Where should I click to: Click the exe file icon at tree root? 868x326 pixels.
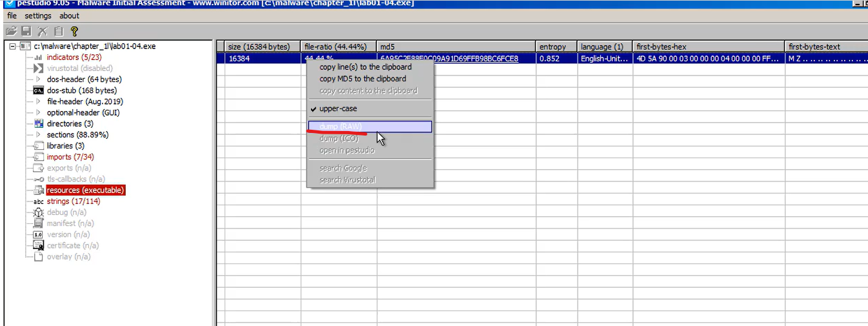click(25, 46)
